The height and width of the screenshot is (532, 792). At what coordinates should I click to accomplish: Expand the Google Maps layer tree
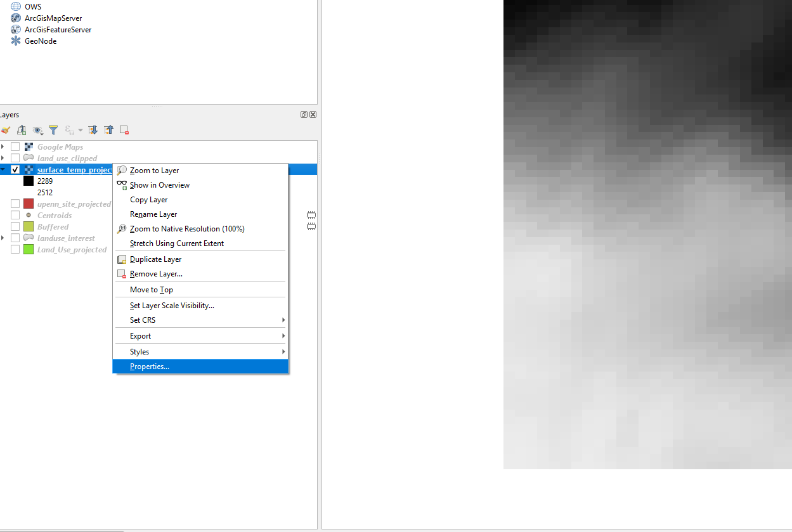click(x=3, y=147)
